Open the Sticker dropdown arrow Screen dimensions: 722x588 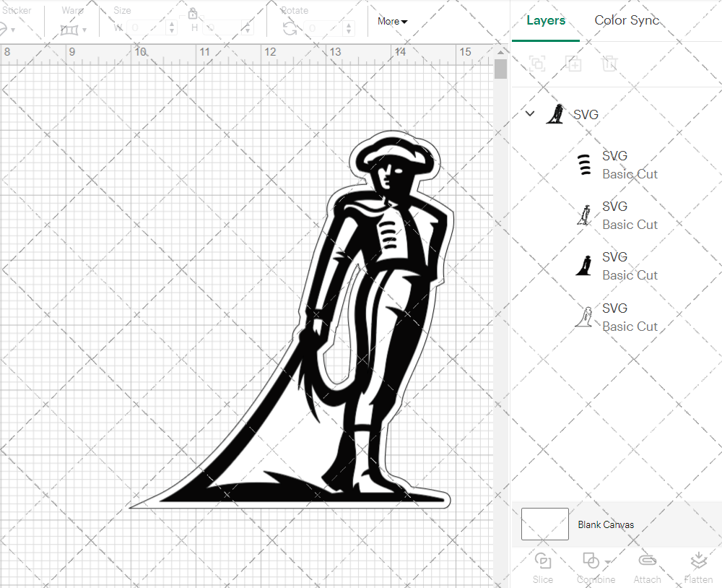[13, 30]
